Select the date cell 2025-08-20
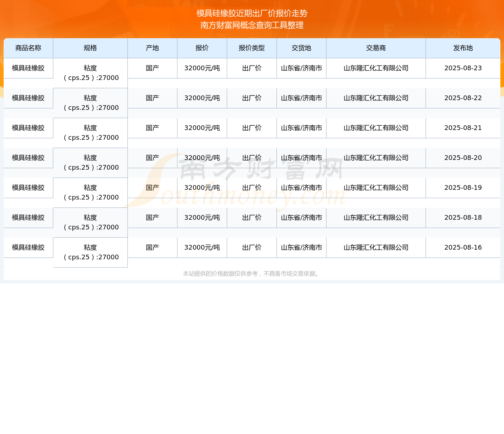This screenshot has width=504, height=434. point(463,158)
